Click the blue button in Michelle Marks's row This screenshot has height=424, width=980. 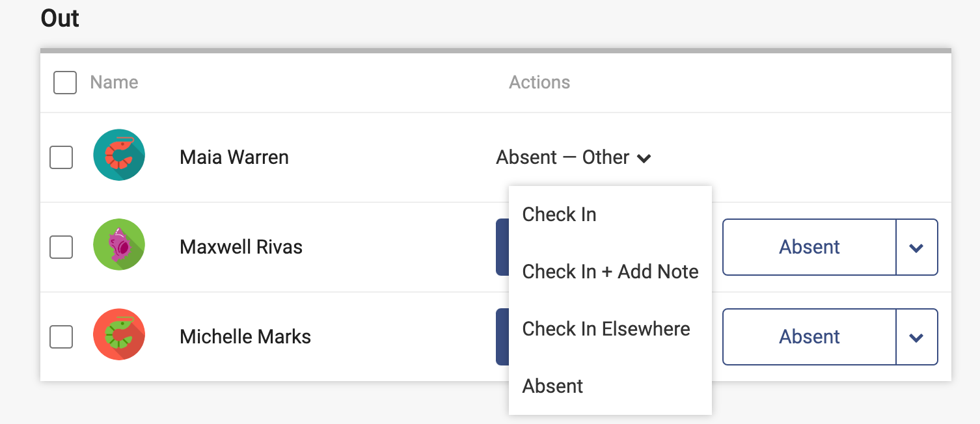[x=502, y=337]
